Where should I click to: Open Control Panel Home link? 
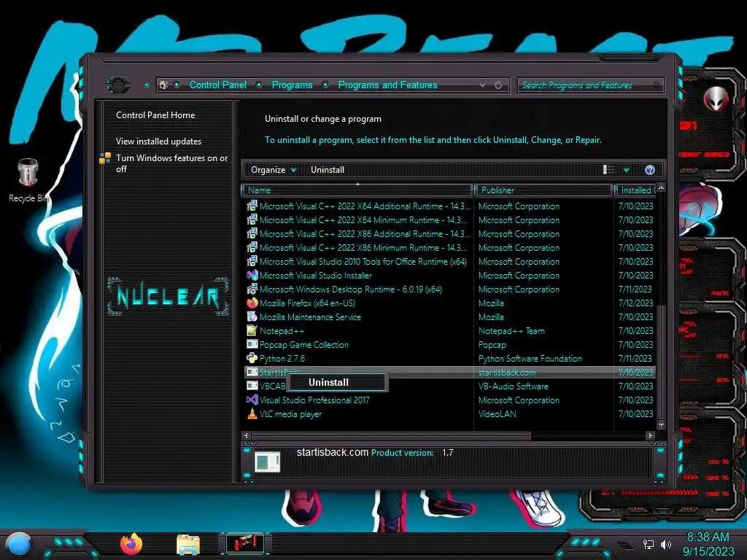click(x=155, y=114)
